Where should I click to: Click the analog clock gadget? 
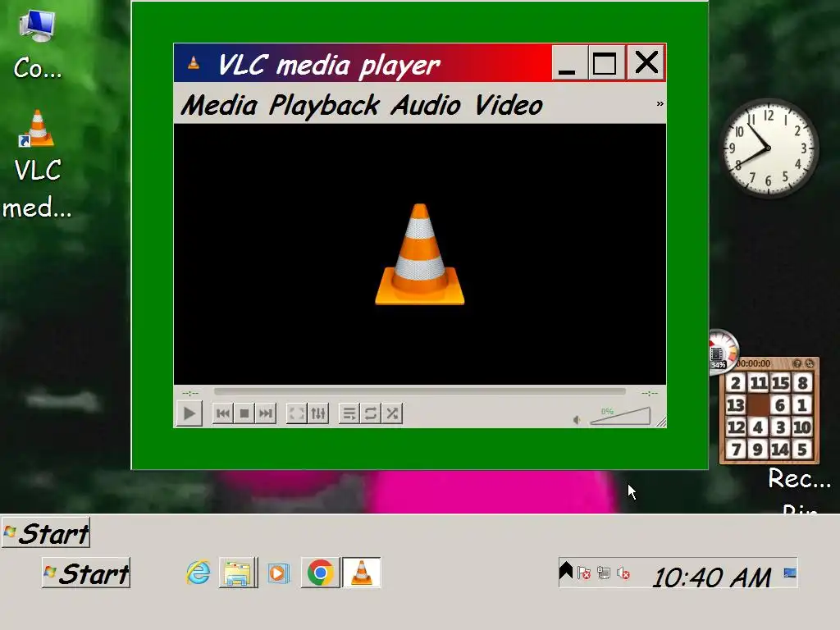click(769, 148)
